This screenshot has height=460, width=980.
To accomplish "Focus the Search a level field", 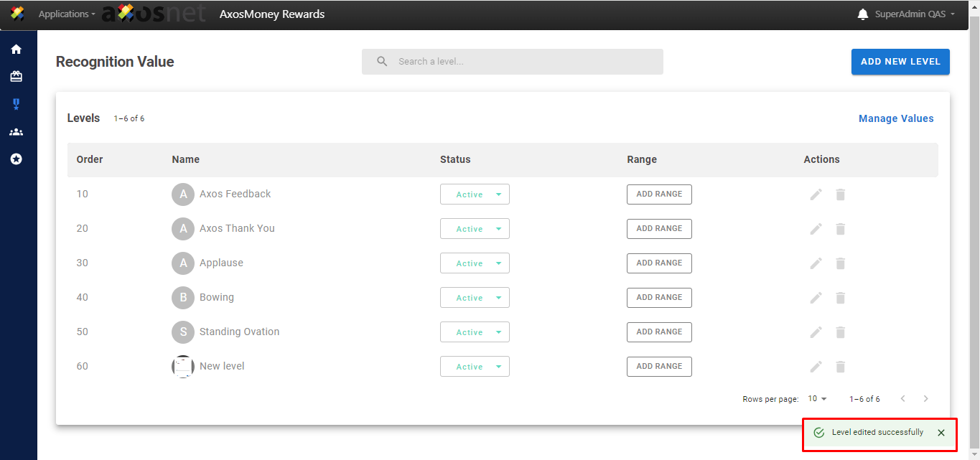I will pos(512,62).
